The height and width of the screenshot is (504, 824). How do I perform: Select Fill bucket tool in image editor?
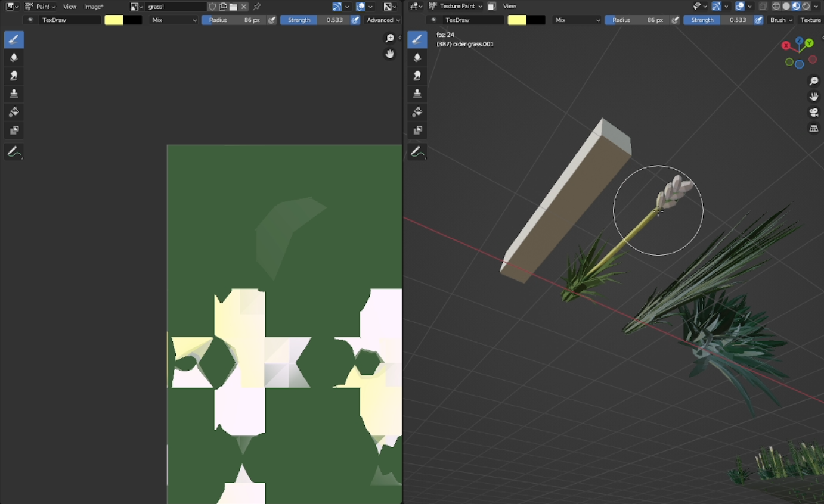(14, 112)
